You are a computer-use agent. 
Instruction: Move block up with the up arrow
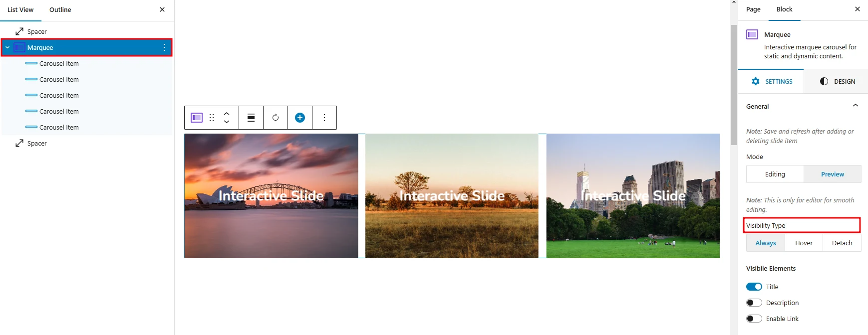click(227, 114)
